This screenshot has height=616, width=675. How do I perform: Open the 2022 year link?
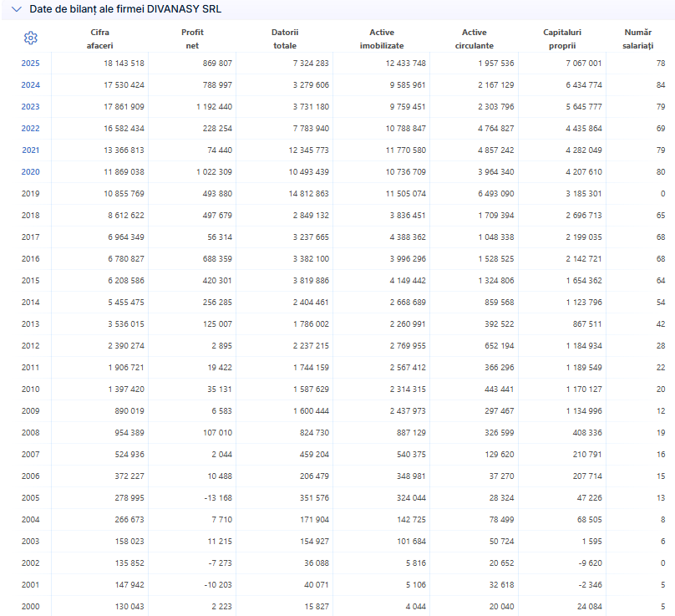tap(31, 129)
